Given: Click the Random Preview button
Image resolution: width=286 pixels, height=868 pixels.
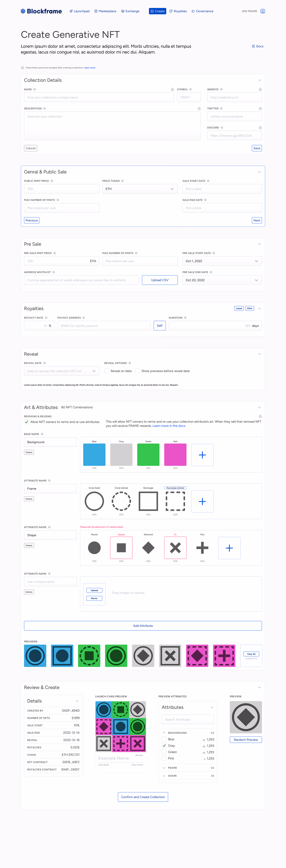Looking at the screenshot, I should [x=246, y=740].
